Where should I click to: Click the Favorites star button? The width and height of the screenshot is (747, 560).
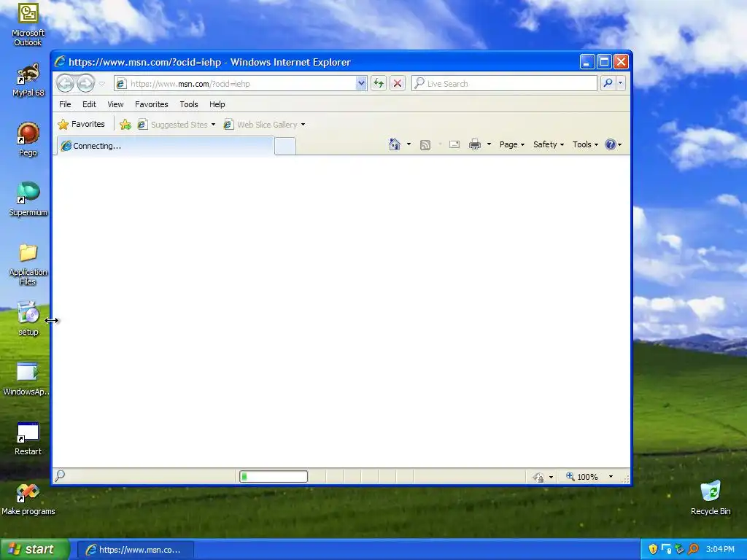(x=82, y=124)
